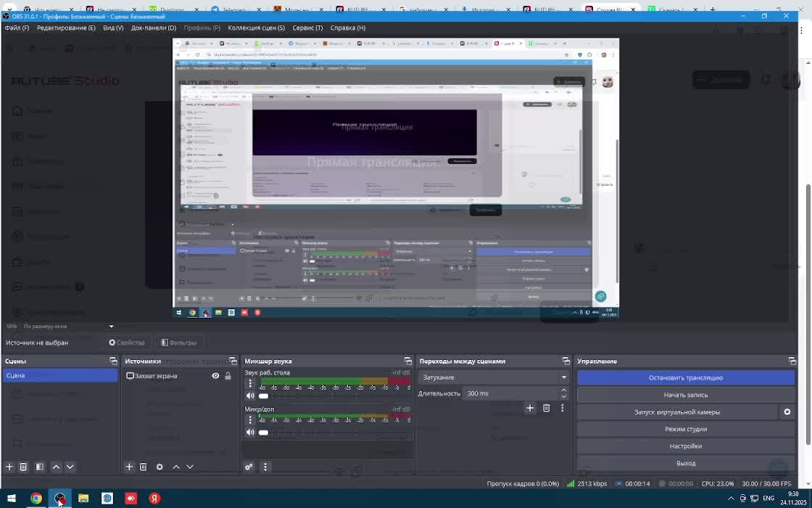Toggle lock on Захват экрана source

(x=228, y=376)
